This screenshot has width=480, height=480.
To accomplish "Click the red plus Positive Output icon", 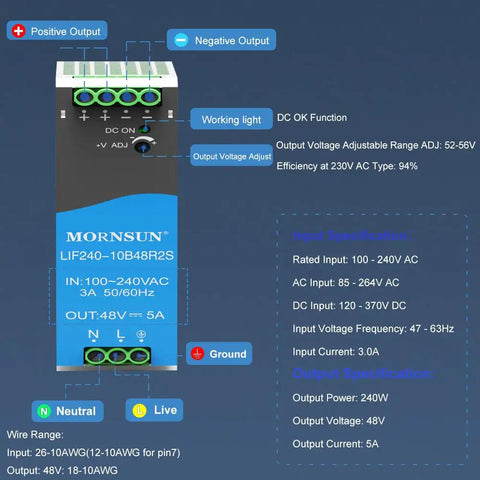I will click(x=19, y=31).
